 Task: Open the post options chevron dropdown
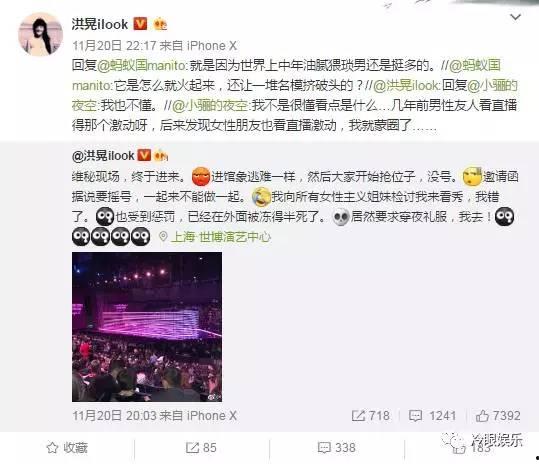pos(515,17)
